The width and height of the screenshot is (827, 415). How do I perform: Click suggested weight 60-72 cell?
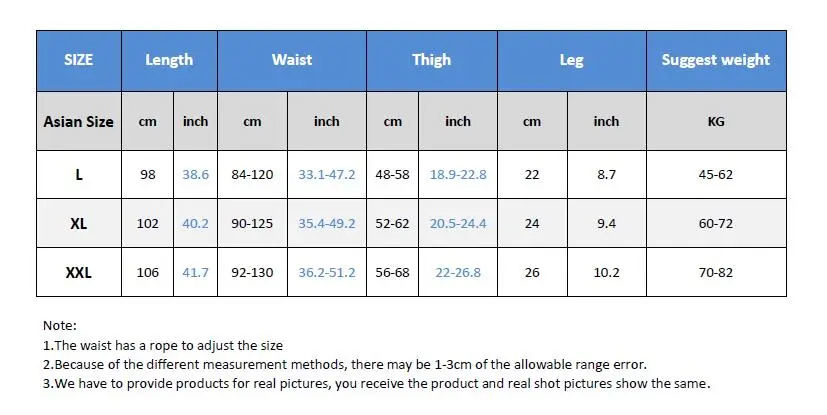point(716,224)
